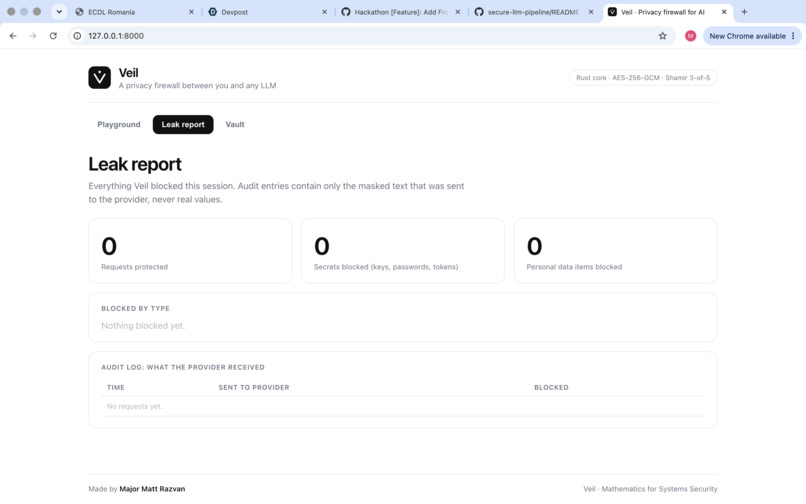Image resolution: width=806 pixels, height=504 pixels.
Task: Close the Devpost tab
Action: [324, 12]
